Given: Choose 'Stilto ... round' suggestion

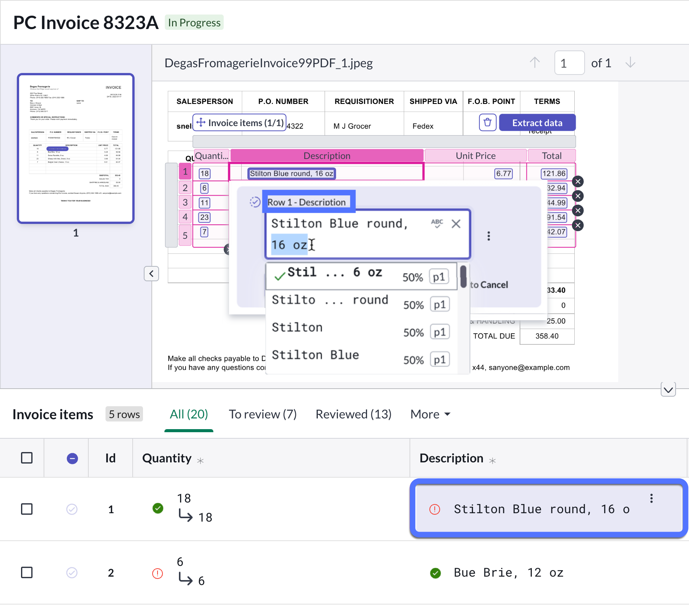Looking at the screenshot, I should pos(361,304).
